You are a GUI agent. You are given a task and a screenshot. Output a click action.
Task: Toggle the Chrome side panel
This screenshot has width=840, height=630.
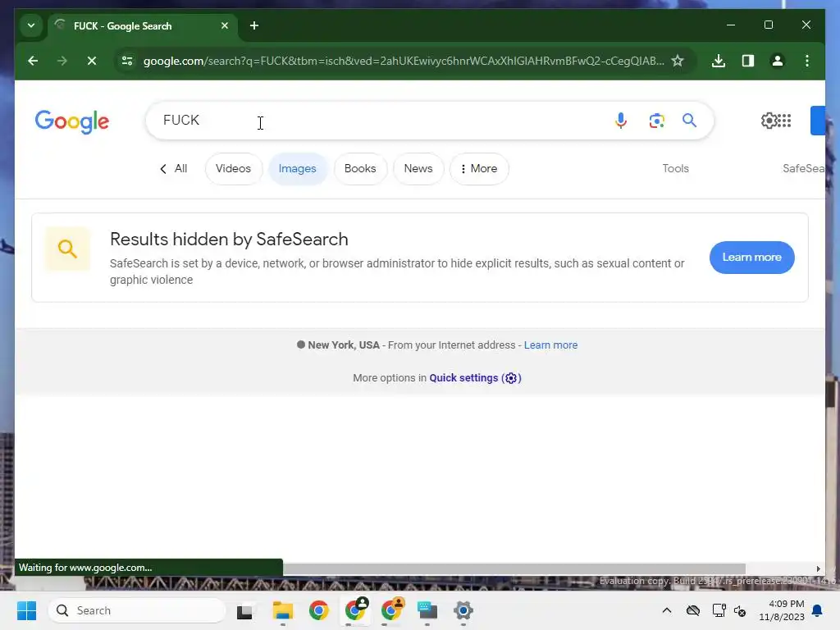pos(748,61)
